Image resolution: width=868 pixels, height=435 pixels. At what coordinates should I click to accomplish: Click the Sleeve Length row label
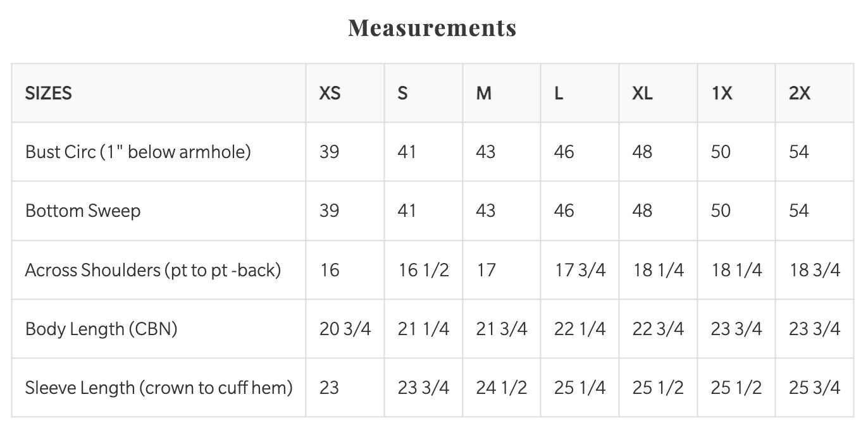point(159,388)
